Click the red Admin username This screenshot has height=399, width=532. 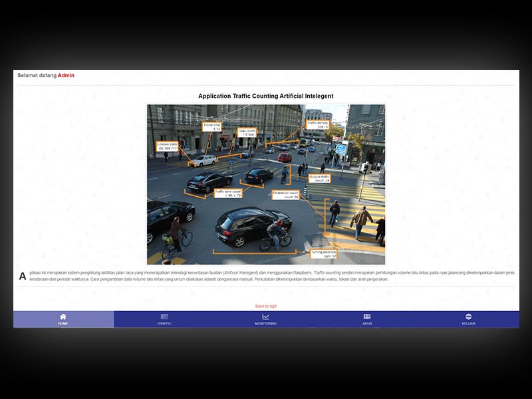click(66, 75)
